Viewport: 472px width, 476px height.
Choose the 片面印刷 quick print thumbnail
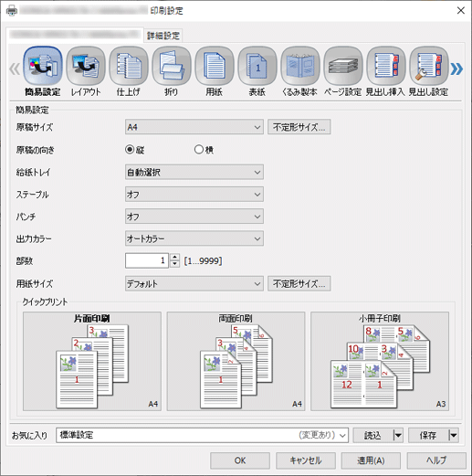(92, 361)
